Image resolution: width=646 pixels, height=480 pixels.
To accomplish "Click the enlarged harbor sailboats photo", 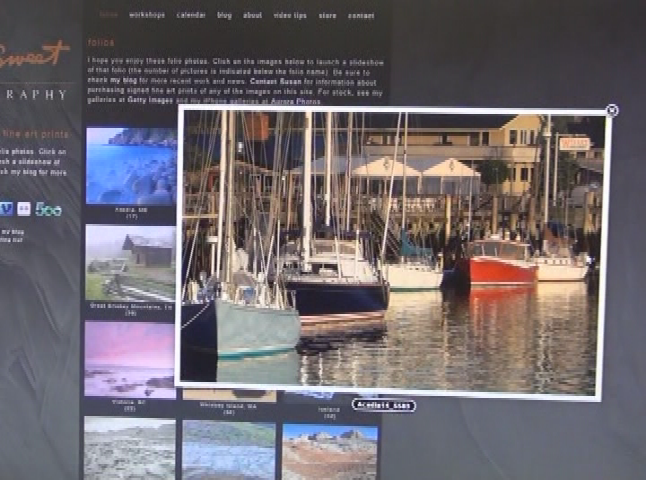I will pyautogui.click(x=391, y=251).
